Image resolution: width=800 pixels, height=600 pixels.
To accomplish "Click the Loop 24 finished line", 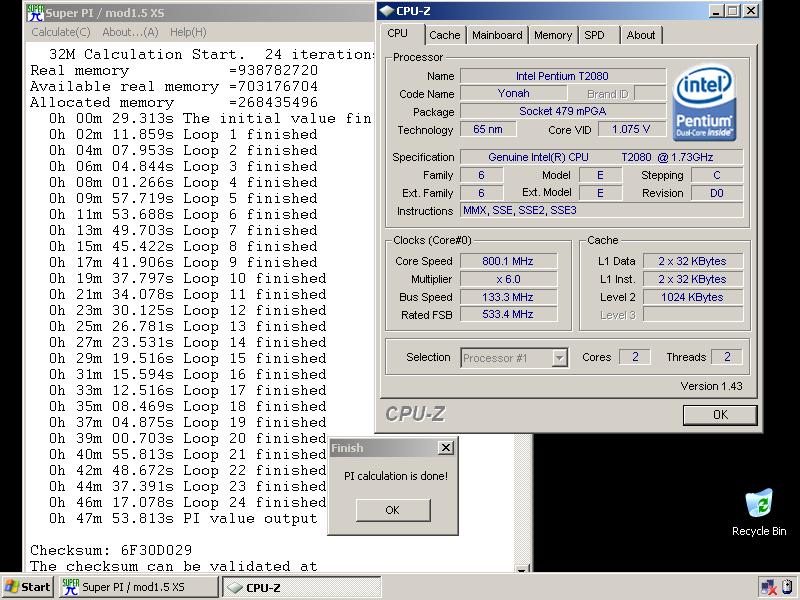I will click(188, 503).
